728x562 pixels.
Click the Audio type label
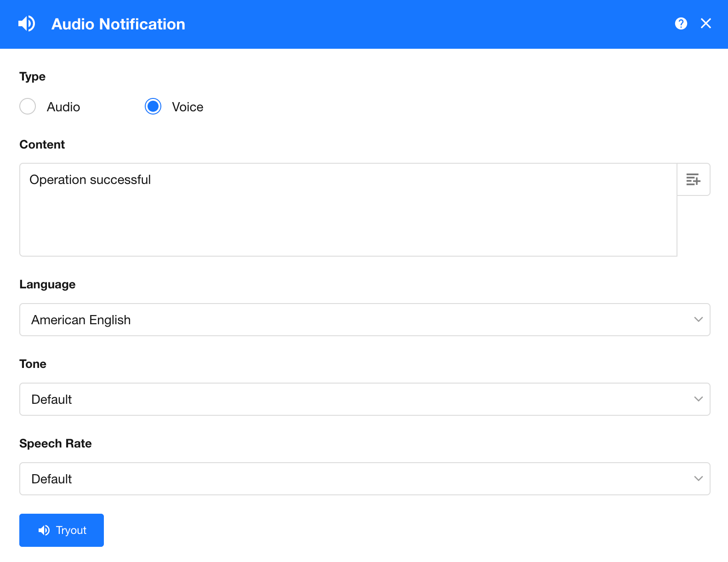pyautogui.click(x=63, y=107)
